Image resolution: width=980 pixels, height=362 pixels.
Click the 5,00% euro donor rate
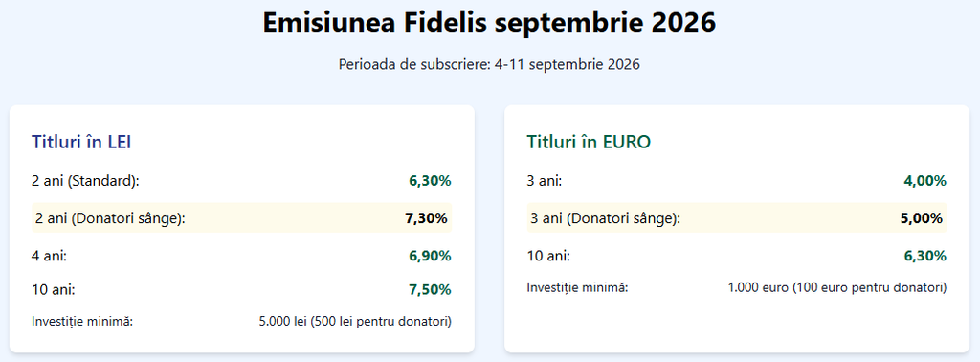tap(922, 218)
